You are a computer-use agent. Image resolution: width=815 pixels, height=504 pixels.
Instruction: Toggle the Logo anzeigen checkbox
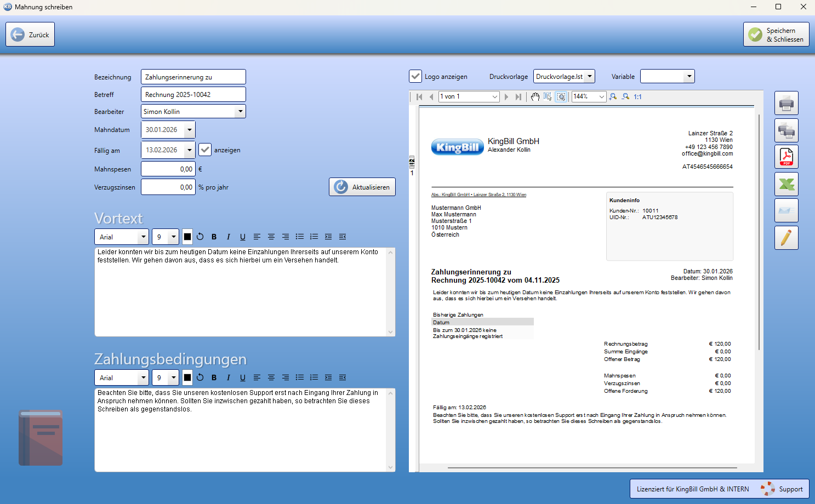(415, 77)
